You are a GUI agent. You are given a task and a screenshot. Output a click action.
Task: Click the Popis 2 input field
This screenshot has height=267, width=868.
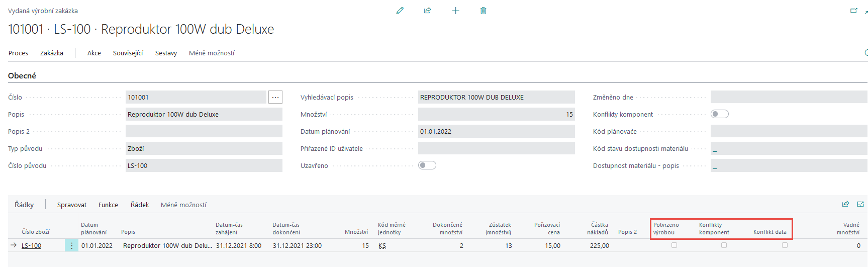coord(204,131)
